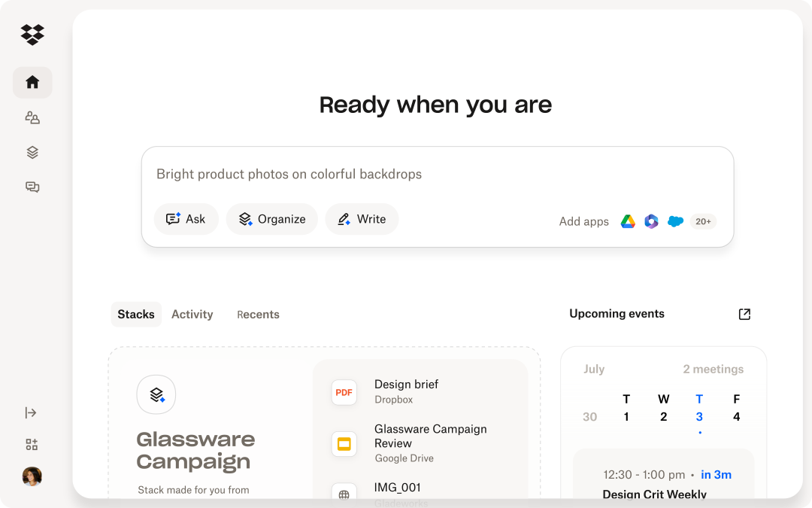This screenshot has height=508, width=812.
Task: Open the user profile avatar
Action: pos(32,476)
